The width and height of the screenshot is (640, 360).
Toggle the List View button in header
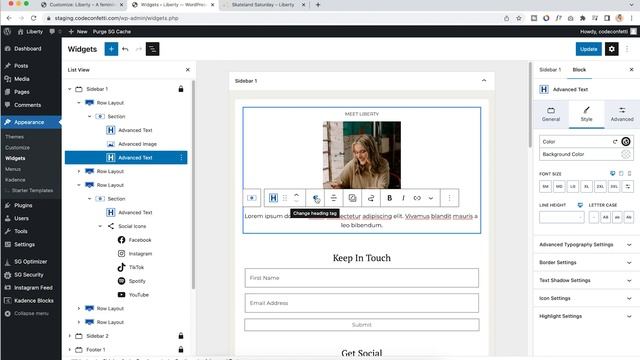tap(152, 49)
